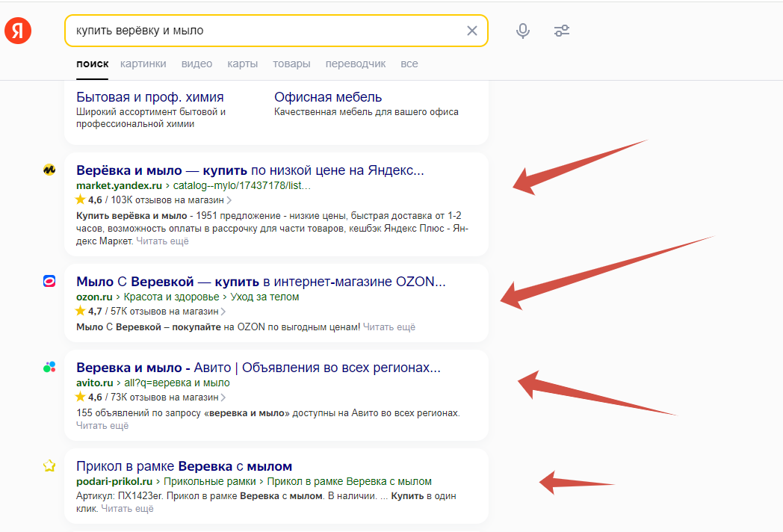Open the 'Красота и здоровье' breadcrumb
783x532 pixels.
(171, 297)
